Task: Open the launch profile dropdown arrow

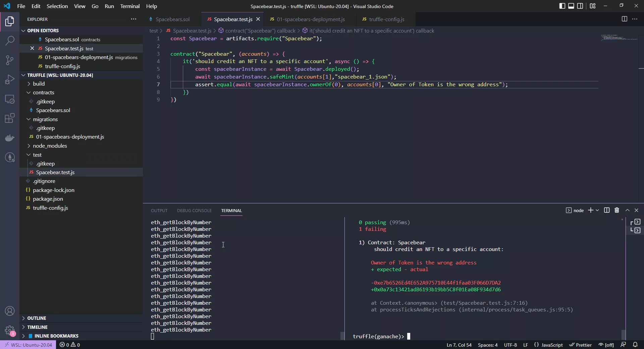Action: pyautogui.click(x=597, y=210)
